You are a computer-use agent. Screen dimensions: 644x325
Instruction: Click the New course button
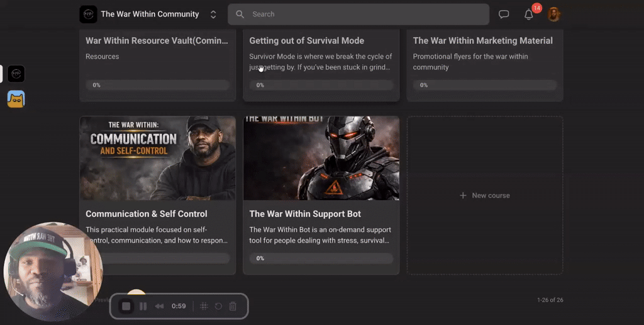pos(485,195)
